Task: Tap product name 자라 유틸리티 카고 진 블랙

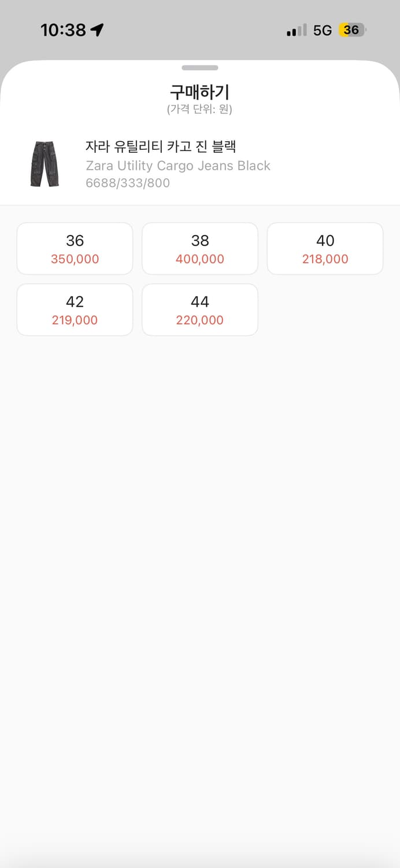Action: click(161, 146)
